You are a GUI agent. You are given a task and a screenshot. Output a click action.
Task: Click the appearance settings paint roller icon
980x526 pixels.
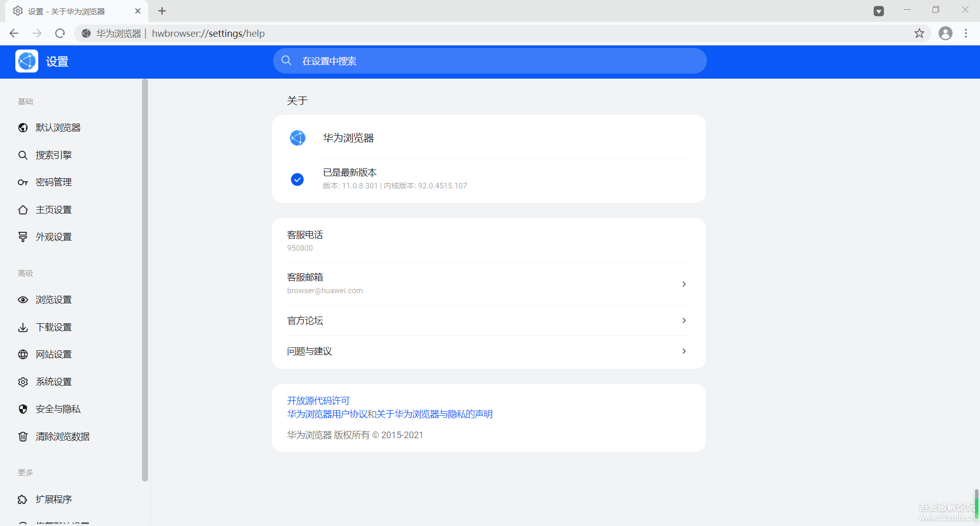click(x=23, y=237)
